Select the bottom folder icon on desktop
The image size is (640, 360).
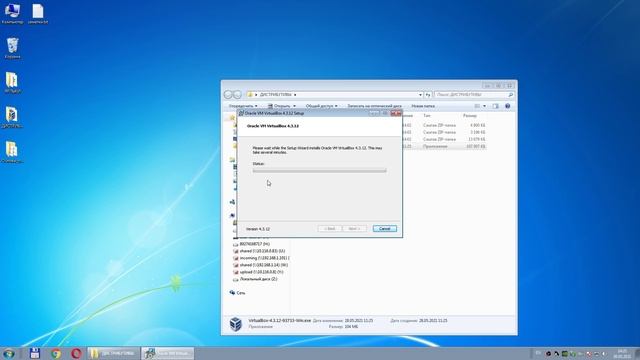[x=12, y=152]
